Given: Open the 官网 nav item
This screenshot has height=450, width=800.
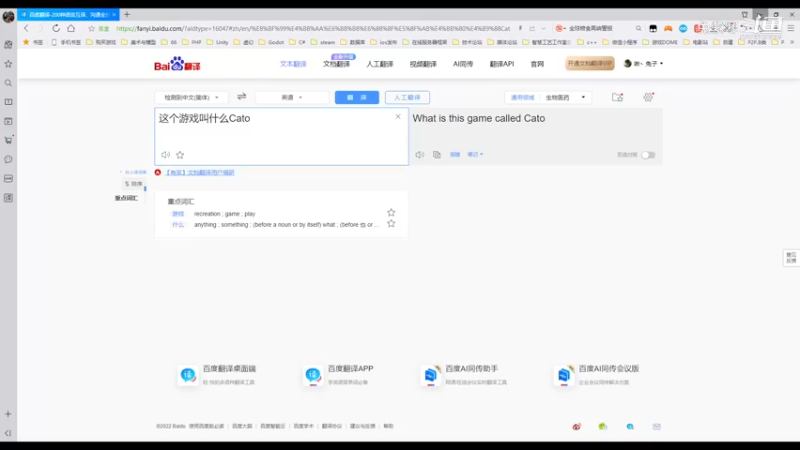Looking at the screenshot, I should 537,64.
